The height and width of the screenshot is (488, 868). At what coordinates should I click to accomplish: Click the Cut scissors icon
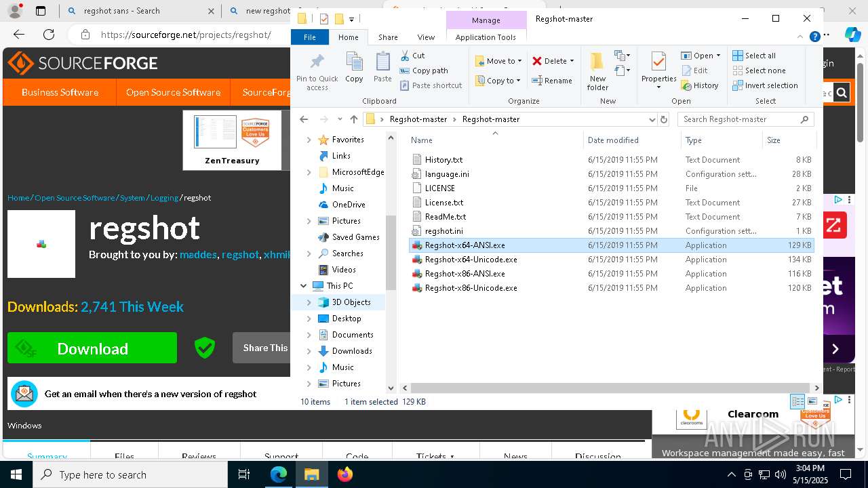point(404,56)
